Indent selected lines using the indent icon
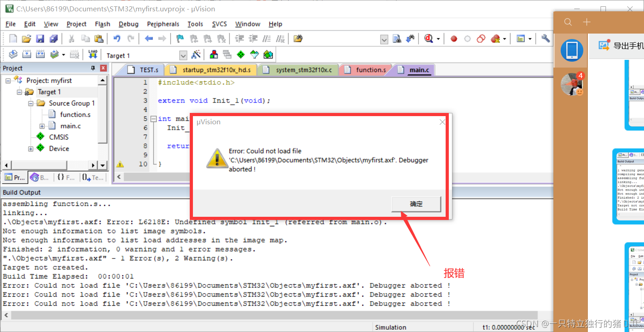Viewport: 644px width, 332px height. coord(240,39)
